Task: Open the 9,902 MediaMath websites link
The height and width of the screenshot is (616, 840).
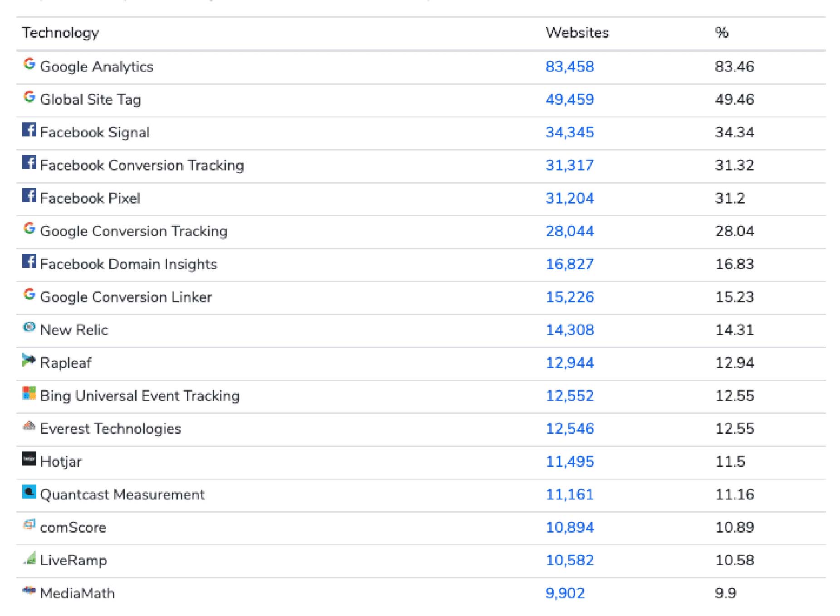Action: pyautogui.click(x=565, y=593)
